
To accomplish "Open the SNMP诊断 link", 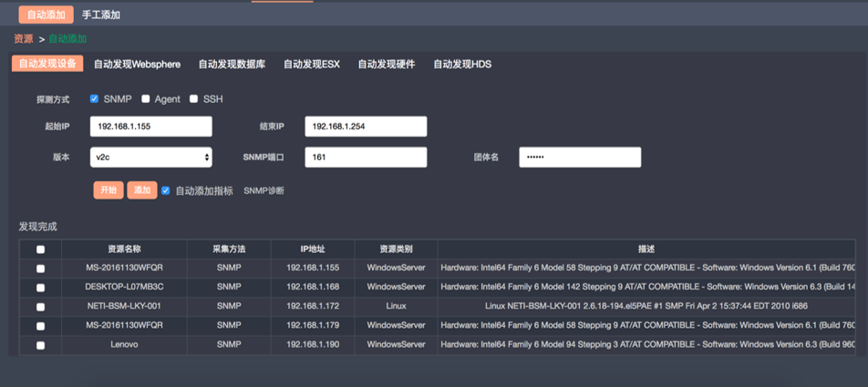I will 263,190.
